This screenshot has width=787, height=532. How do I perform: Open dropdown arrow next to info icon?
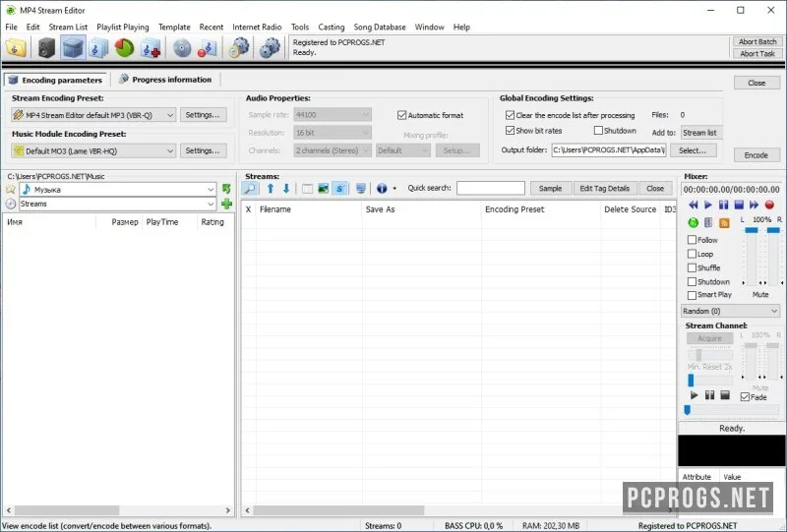tap(394, 189)
